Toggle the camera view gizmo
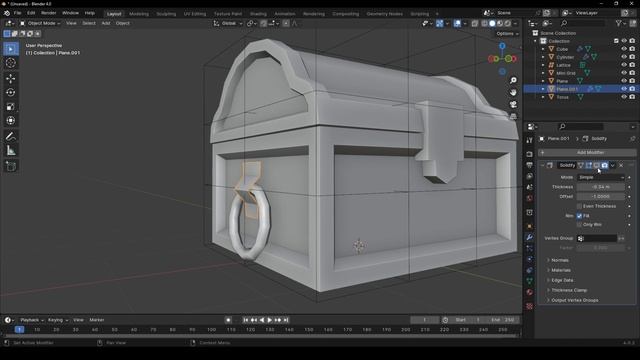This screenshot has height=360, width=640. (x=513, y=104)
